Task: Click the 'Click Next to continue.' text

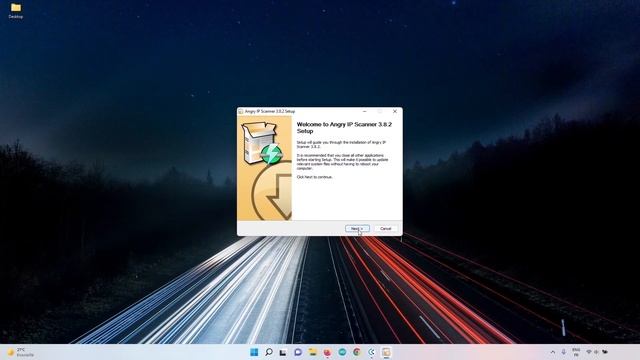Action: pyautogui.click(x=314, y=177)
